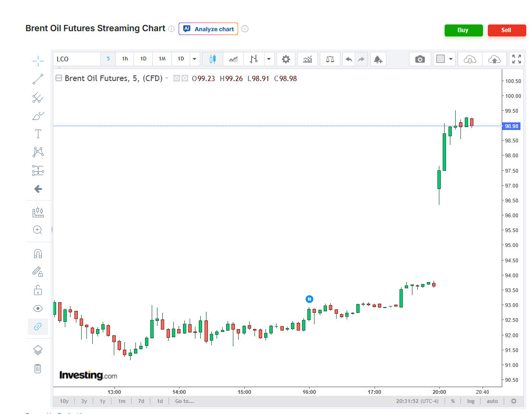Toggle lock all drawing tools
This screenshot has width=532, height=414.
(38, 290)
